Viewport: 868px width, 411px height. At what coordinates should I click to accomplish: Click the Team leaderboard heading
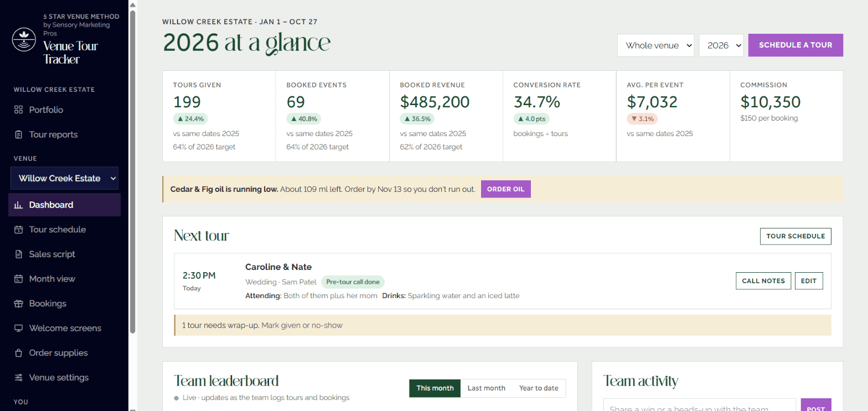click(x=226, y=381)
